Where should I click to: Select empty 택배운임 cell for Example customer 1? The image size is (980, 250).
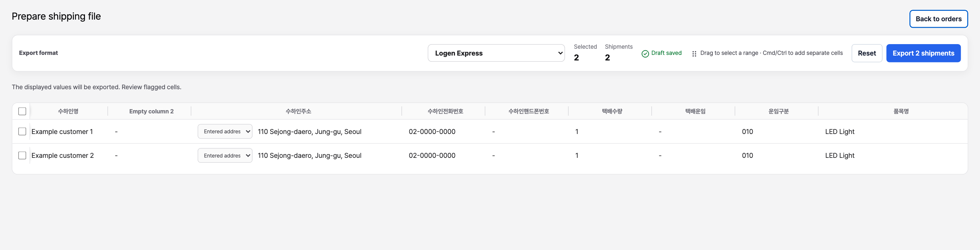tap(693, 131)
